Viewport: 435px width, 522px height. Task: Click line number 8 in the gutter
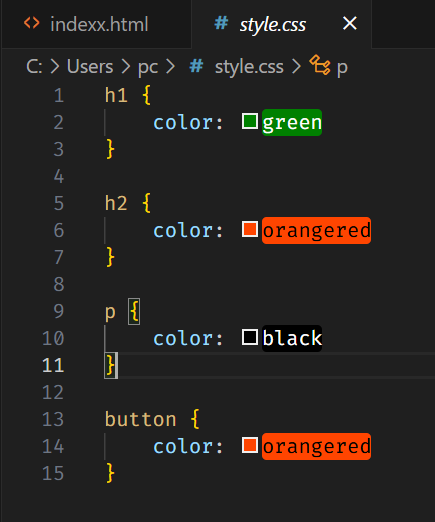(59, 284)
